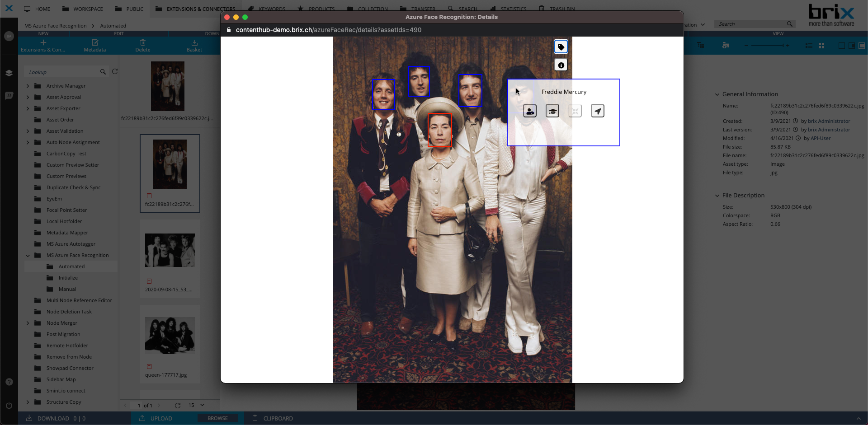Collapse the General Information section
This screenshot has width=868, height=425.
[717, 94]
